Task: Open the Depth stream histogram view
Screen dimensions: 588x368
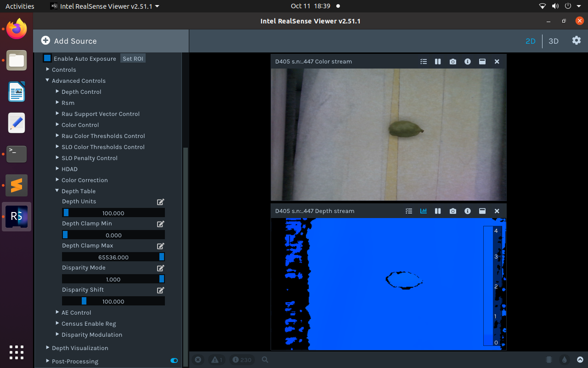Action: (x=423, y=211)
